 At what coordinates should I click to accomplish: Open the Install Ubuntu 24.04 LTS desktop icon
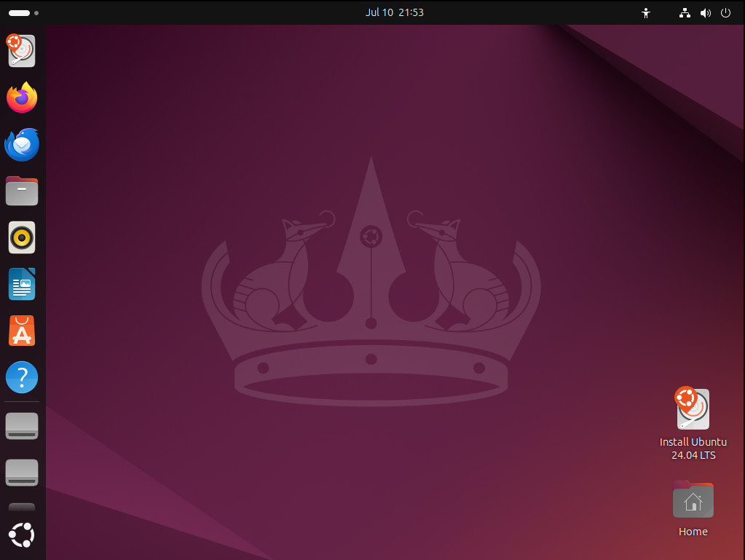(693, 423)
